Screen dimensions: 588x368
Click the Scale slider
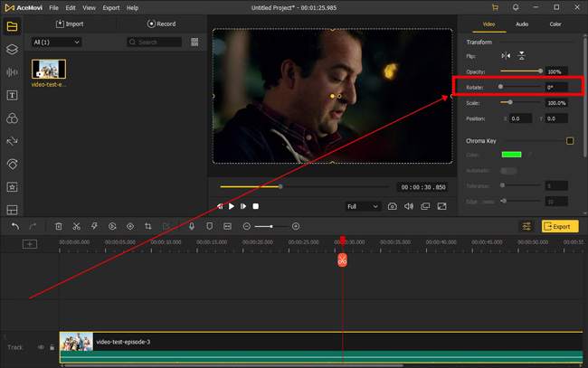520,102
